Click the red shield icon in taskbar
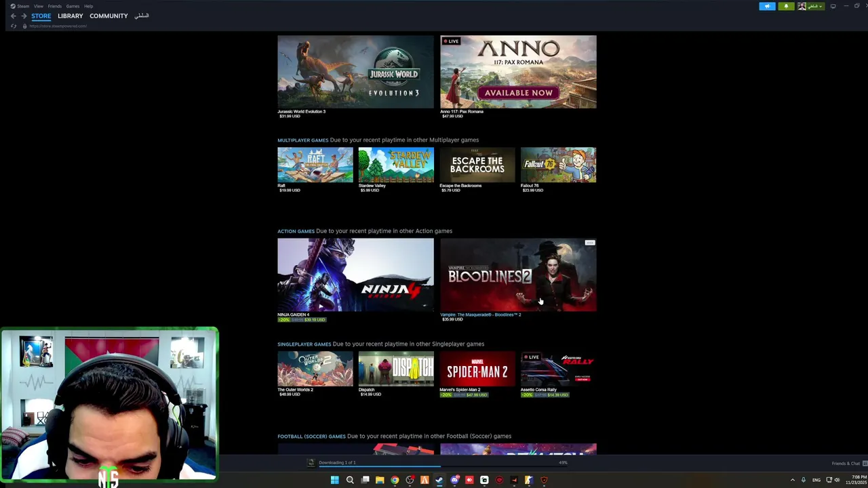The height and width of the screenshot is (488, 868). coord(544,480)
